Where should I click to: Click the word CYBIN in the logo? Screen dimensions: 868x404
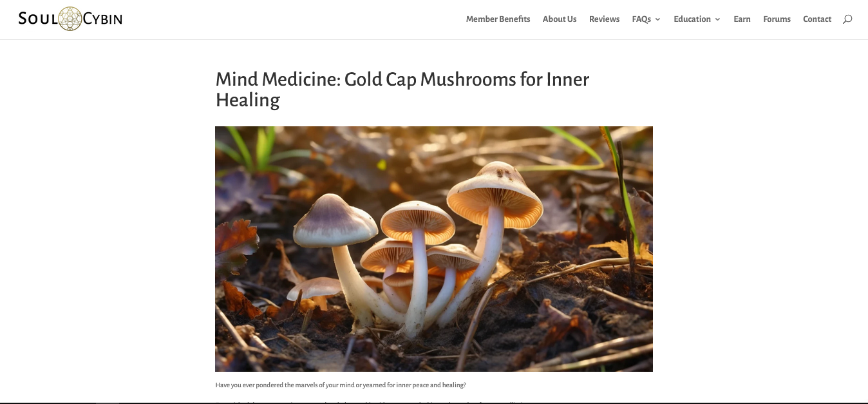coord(102,19)
